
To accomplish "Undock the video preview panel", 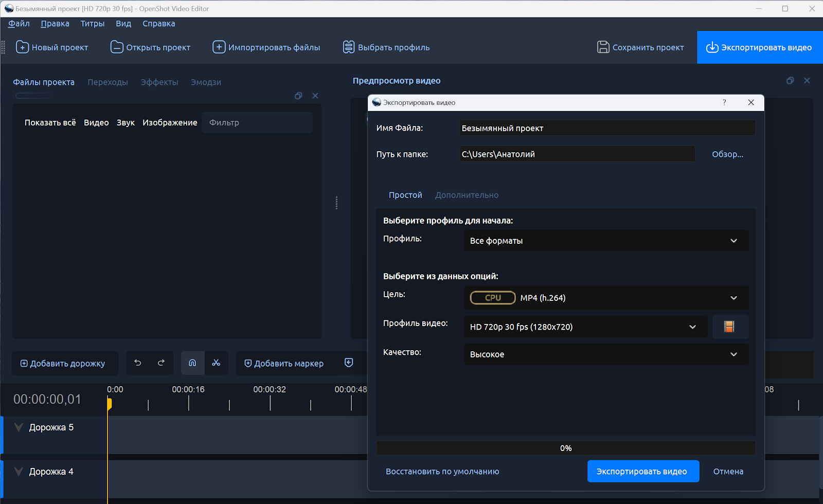I will point(790,81).
